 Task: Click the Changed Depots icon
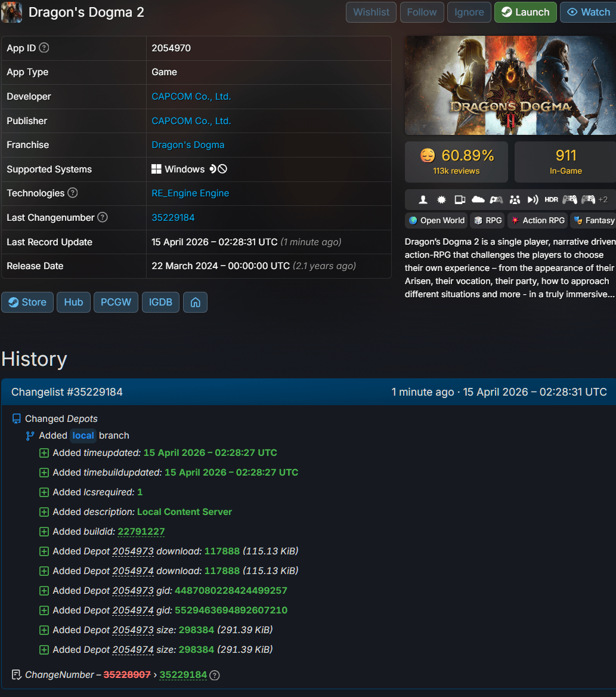17,419
